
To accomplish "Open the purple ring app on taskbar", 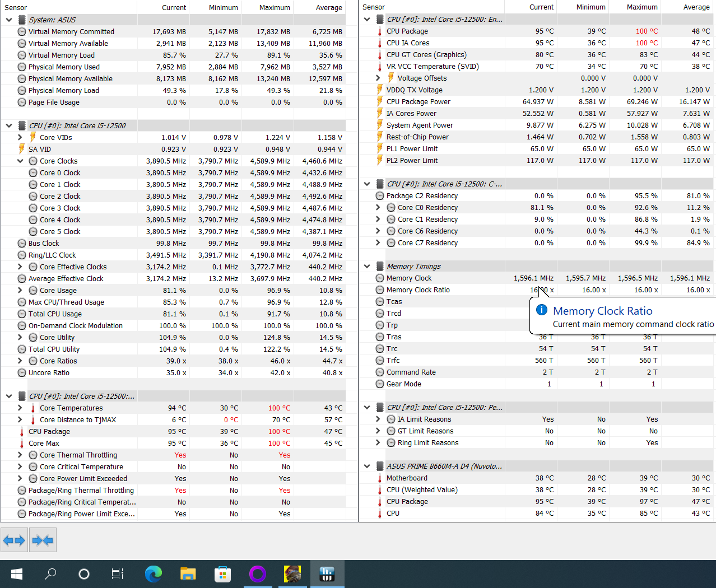I will 258,574.
